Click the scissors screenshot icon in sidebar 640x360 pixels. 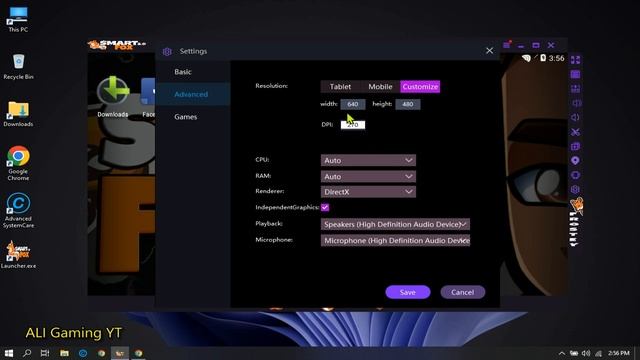pos(576,132)
